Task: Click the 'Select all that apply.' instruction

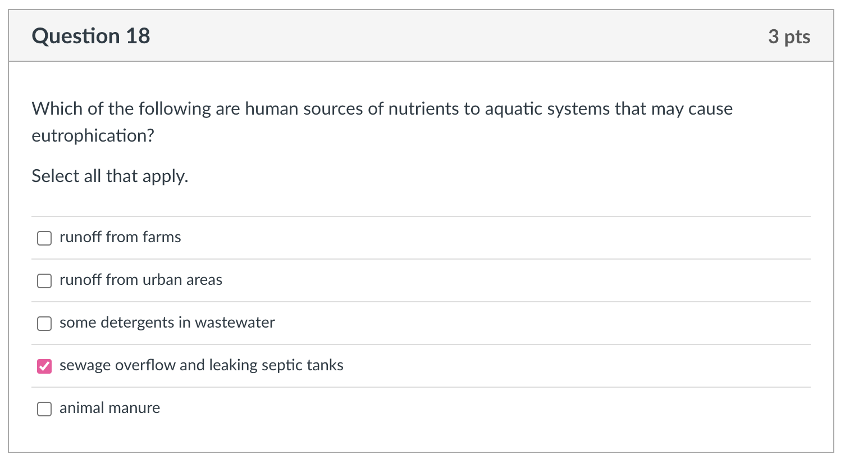Action: tap(109, 176)
